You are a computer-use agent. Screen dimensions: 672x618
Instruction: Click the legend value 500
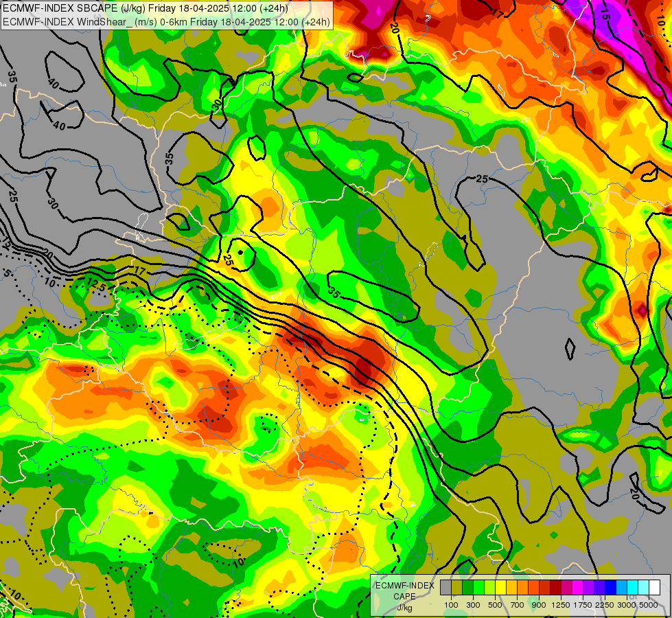pos(495,605)
